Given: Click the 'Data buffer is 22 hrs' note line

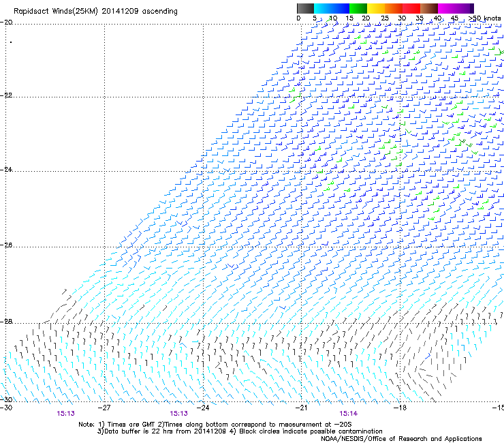Looking at the screenshot, I should pos(240,431).
